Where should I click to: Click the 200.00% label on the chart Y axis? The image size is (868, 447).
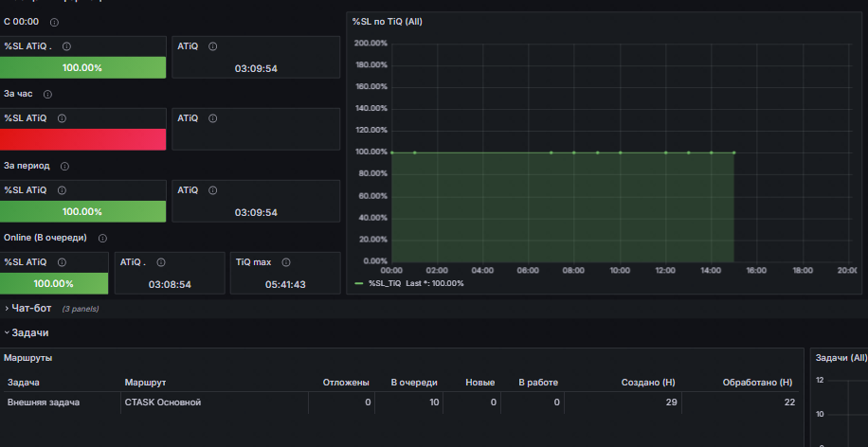(371, 44)
